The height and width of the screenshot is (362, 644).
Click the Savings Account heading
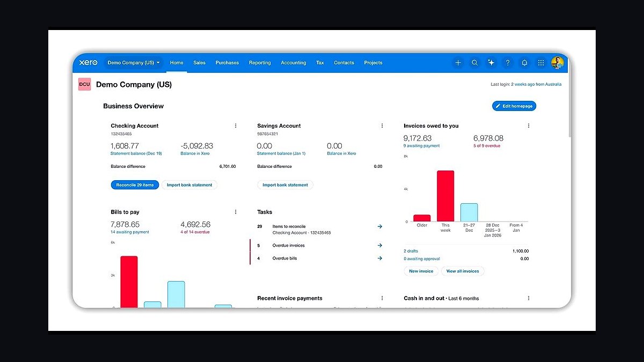pos(279,125)
